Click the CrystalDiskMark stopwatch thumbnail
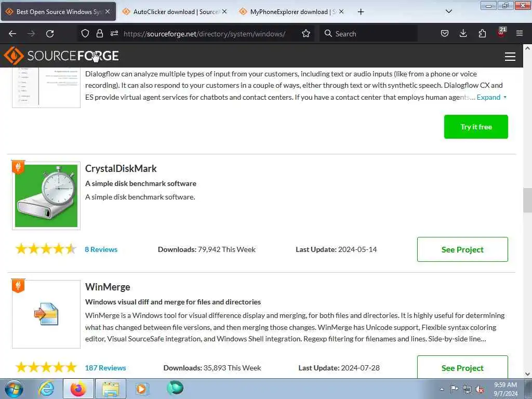Image resolution: width=532 pixels, height=399 pixels. (46, 196)
